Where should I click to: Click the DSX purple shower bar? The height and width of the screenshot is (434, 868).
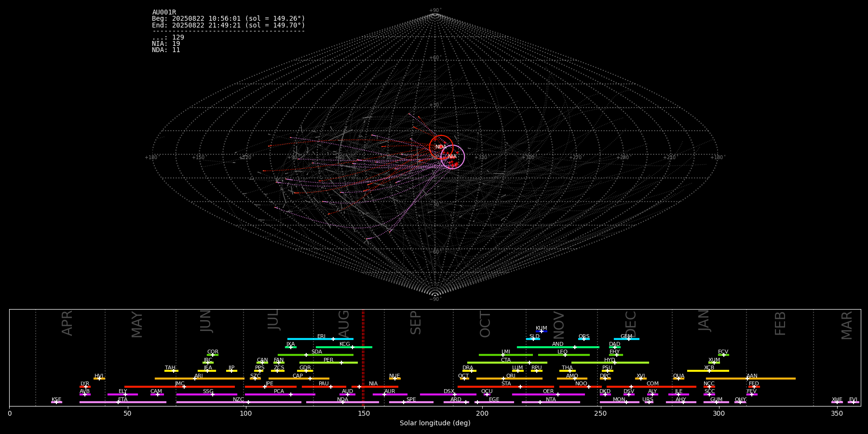[448, 394]
